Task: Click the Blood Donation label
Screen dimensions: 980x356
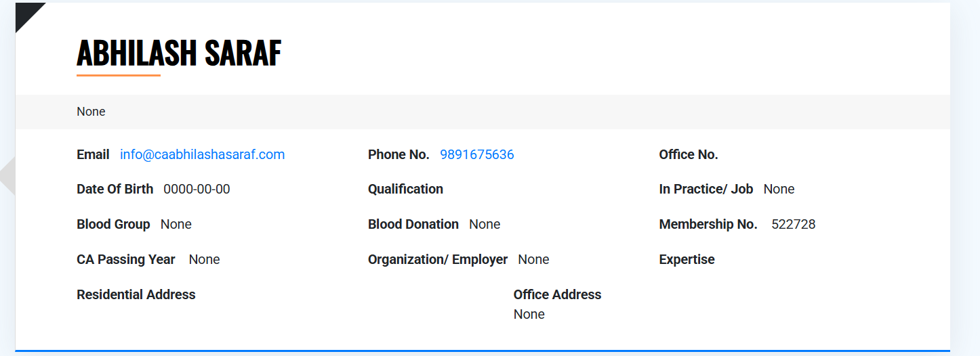Action: point(413,224)
